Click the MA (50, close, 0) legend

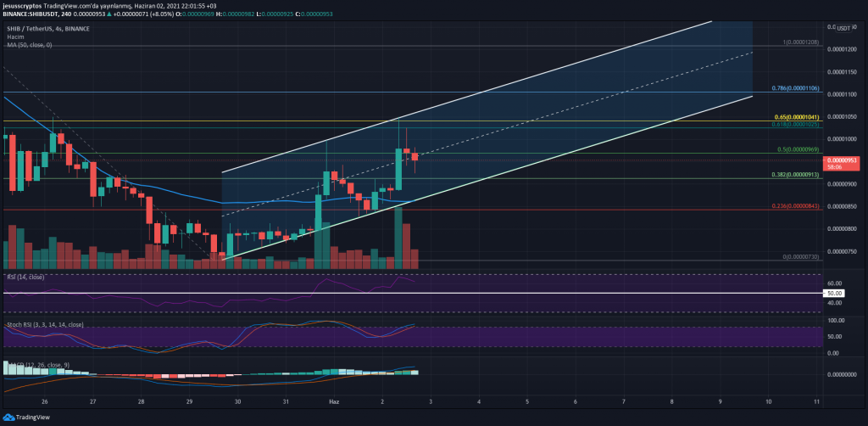[x=28, y=44]
